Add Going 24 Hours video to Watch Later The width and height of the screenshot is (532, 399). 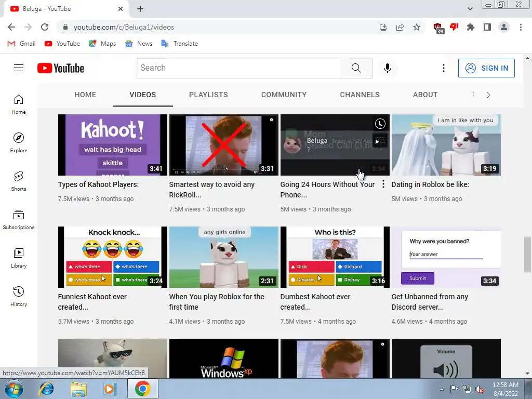click(380, 124)
